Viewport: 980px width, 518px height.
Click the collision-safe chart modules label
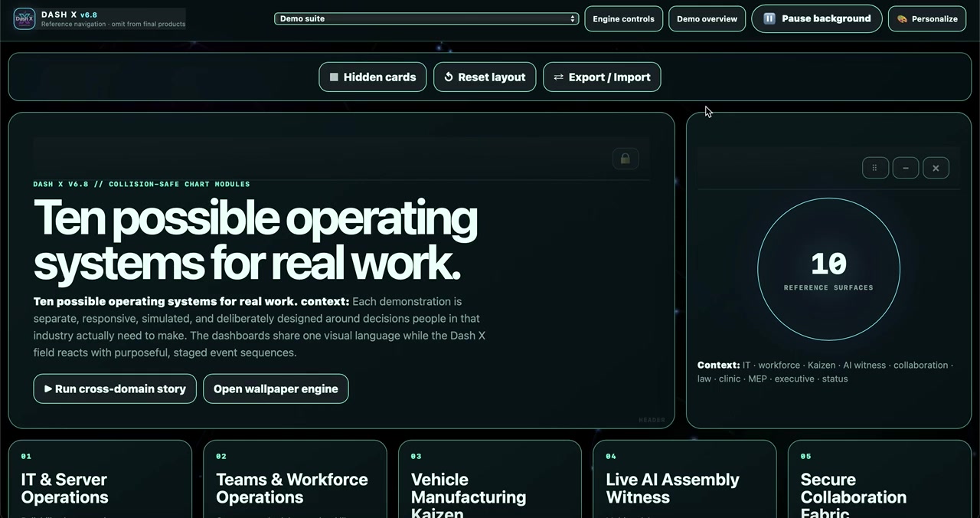(142, 184)
